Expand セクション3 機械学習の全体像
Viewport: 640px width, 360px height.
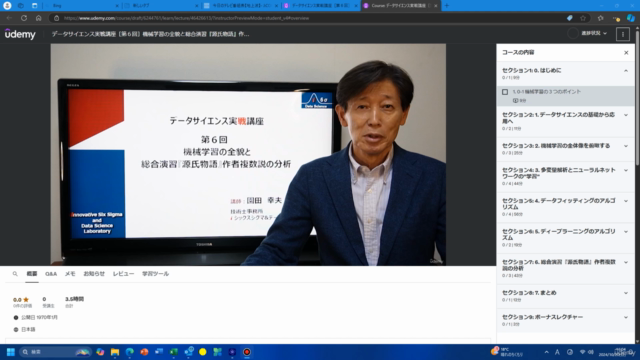(626, 146)
